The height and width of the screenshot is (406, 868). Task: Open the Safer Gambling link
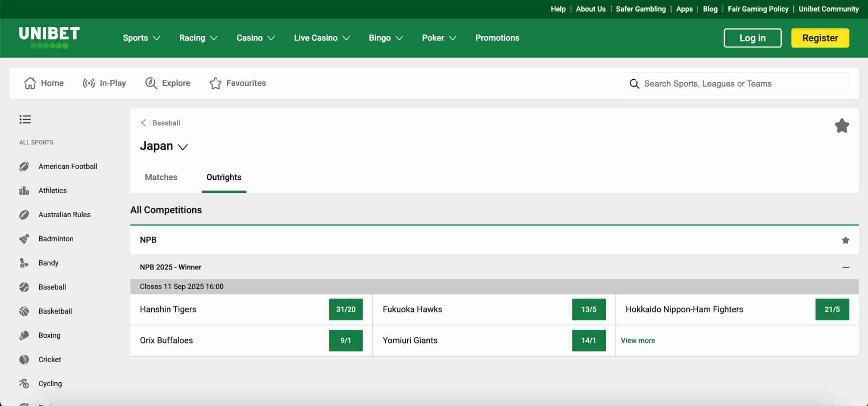(x=640, y=9)
